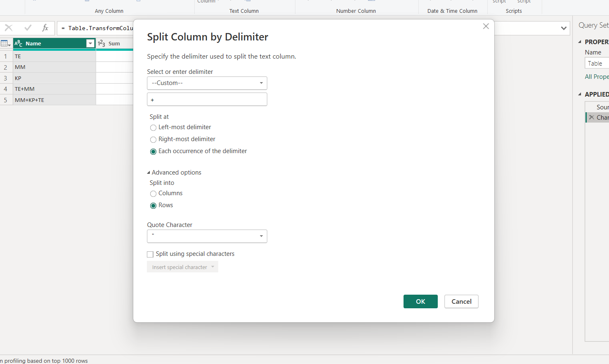Select the Name column header
Image resolution: width=609 pixels, height=364 pixels.
click(54, 43)
